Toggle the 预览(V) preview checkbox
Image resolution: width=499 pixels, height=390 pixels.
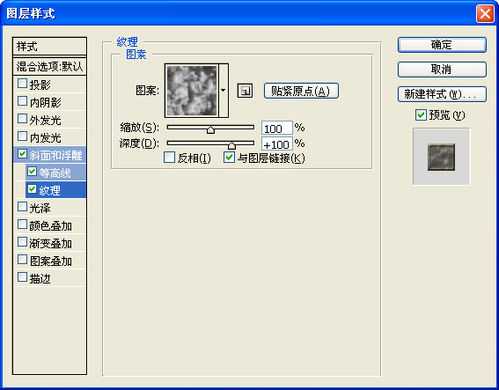[x=421, y=115]
